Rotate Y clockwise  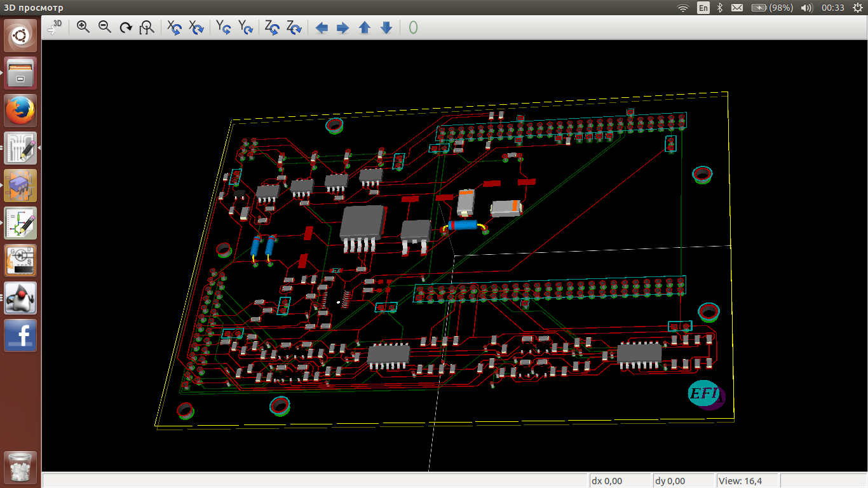click(245, 27)
